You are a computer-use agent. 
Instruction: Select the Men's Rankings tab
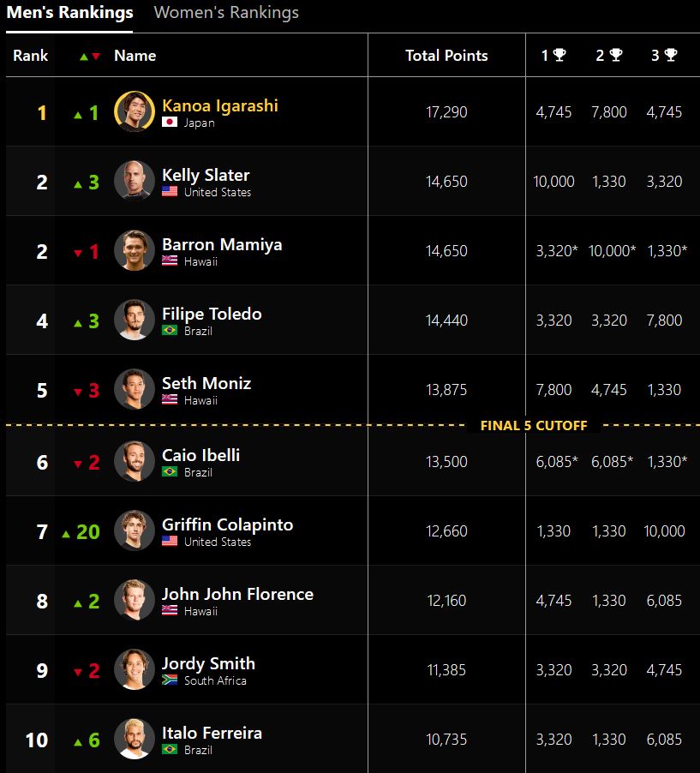point(69,12)
